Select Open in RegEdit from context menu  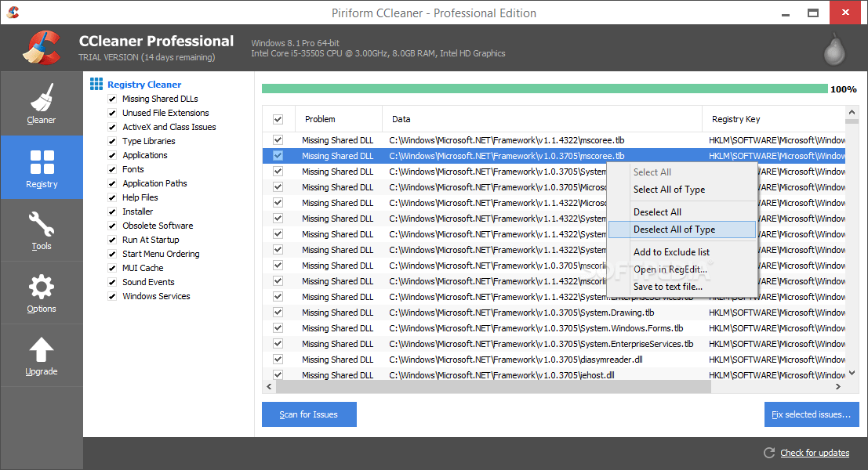tap(670, 270)
